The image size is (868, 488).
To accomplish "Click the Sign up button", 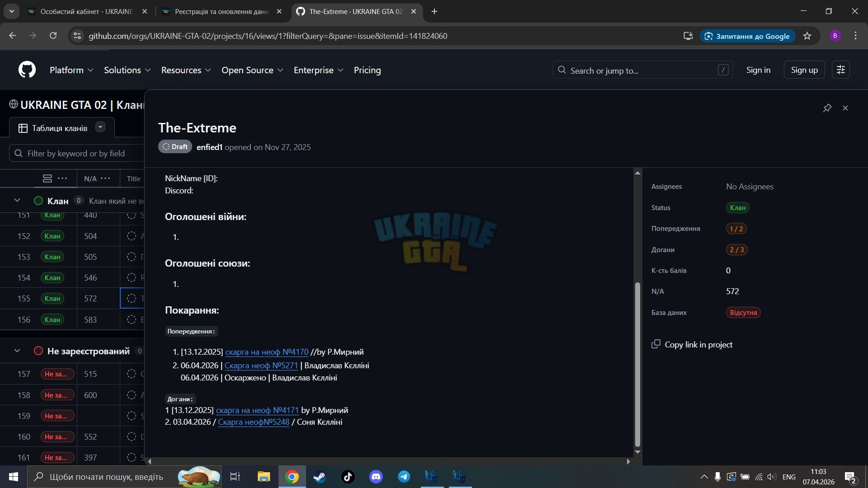I will [804, 70].
